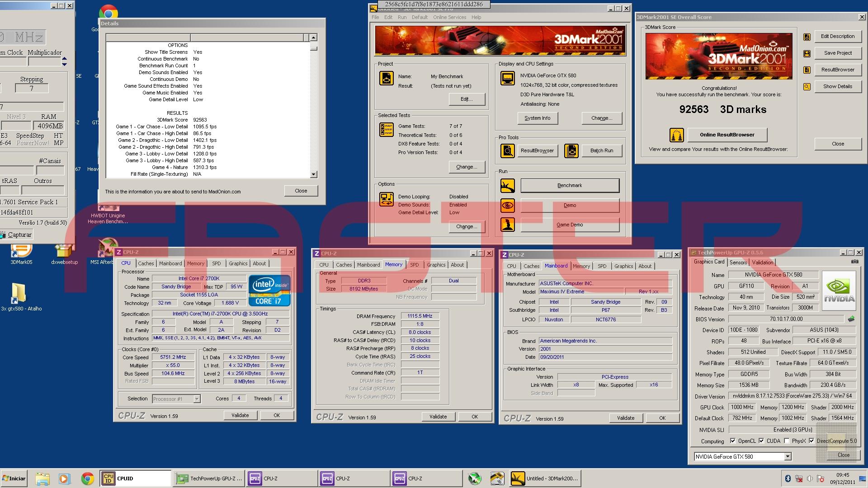The height and width of the screenshot is (488, 868).
Task: Click the Iniciar Start button
Action: (x=14, y=479)
